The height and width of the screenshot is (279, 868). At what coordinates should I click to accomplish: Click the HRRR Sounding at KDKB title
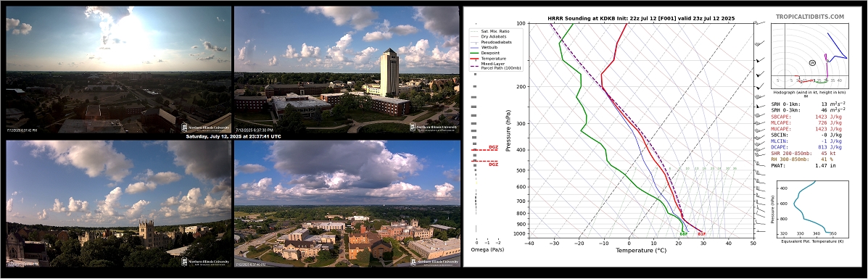641,18
